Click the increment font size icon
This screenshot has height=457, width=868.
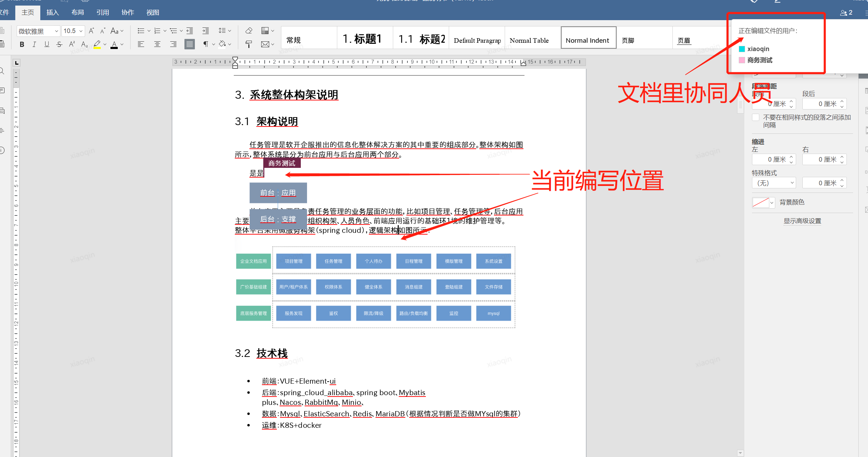pos(91,31)
